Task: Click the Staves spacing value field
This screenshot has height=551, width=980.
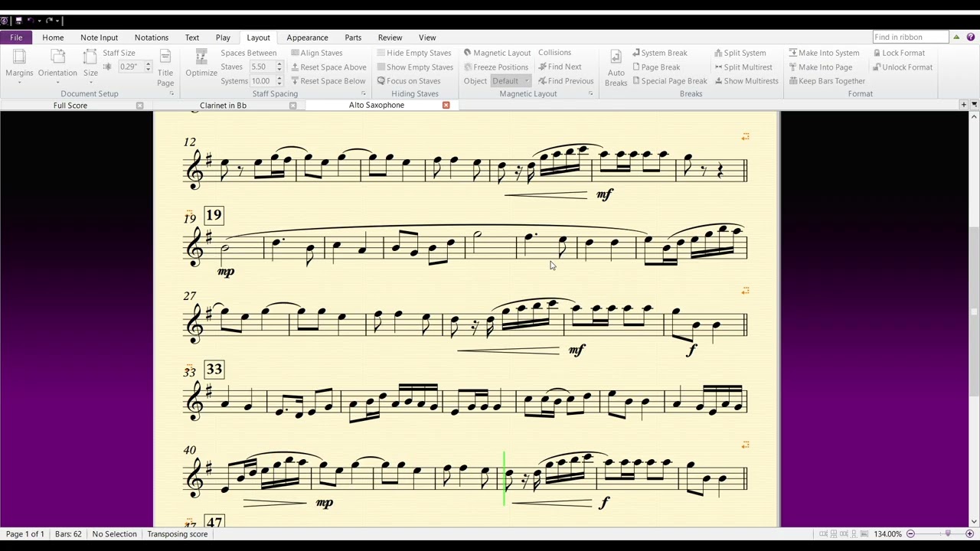Action: (x=261, y=67)
